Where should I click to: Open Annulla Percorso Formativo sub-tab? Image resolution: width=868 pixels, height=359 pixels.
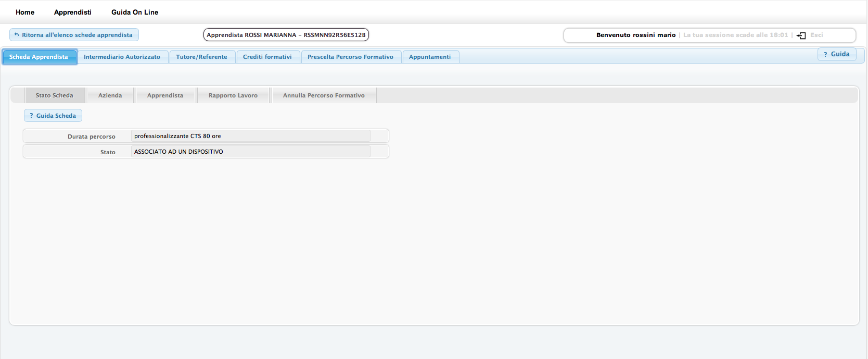coord(324,95)
